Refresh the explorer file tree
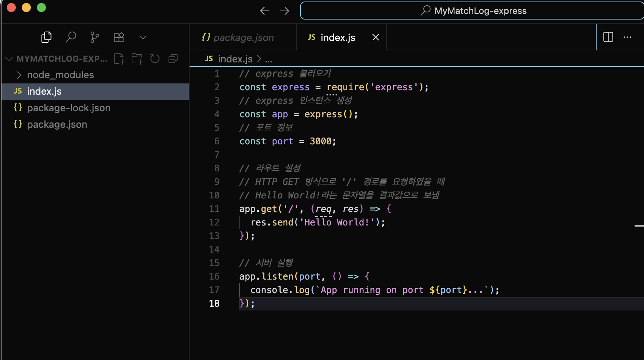Screen dimensions: 644x360 [155, 59]
